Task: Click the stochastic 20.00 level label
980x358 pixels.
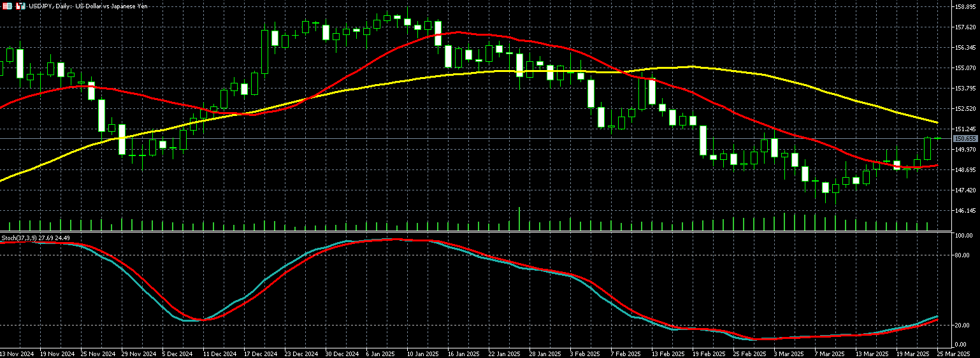Action: [962, 326]
